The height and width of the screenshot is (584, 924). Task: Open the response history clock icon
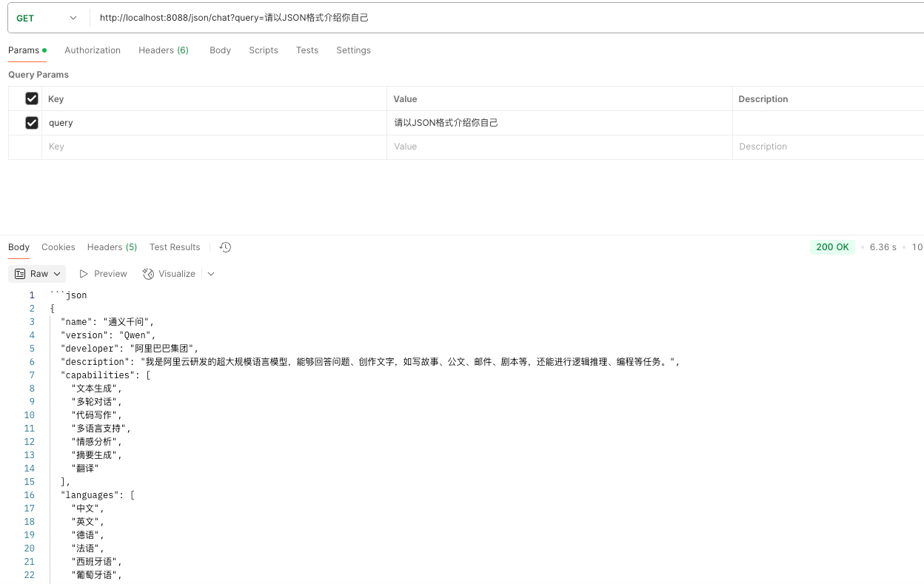coord(226,247)
